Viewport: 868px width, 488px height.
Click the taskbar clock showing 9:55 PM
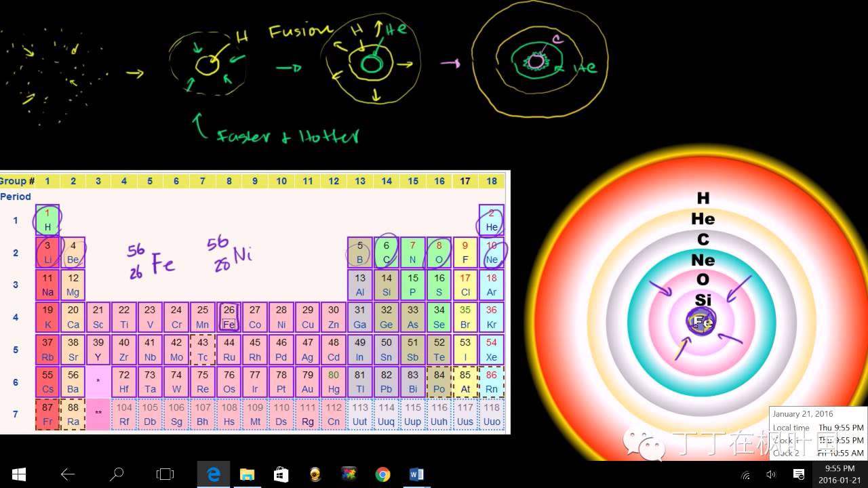[840, 474]
